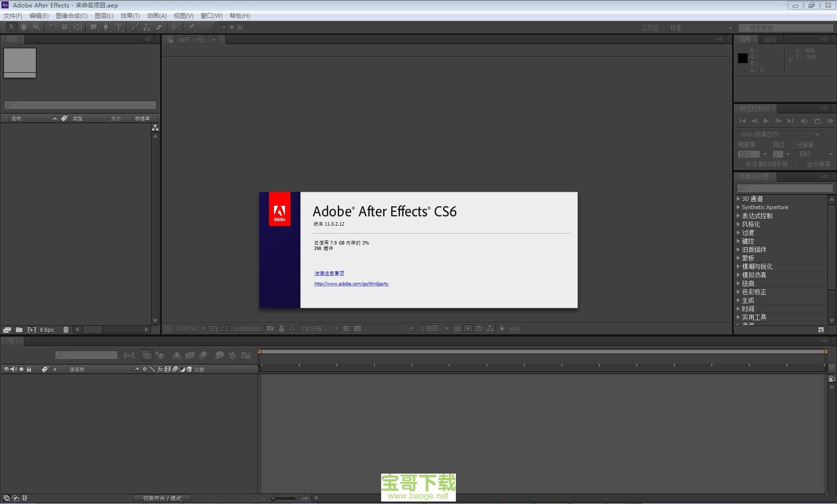The width and height of the screenshot is (837, 504).
Task: Select the Roto Brush tool
Action: (x=175, y=27)
